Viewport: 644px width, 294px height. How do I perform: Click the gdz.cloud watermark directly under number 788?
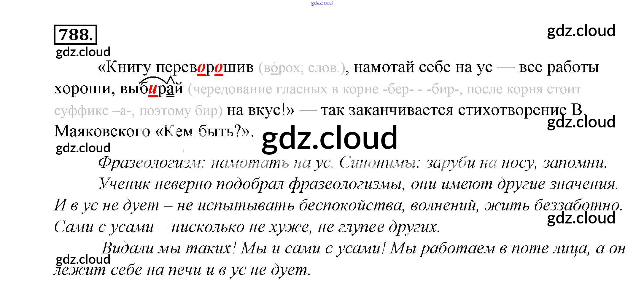click(83, 52)
